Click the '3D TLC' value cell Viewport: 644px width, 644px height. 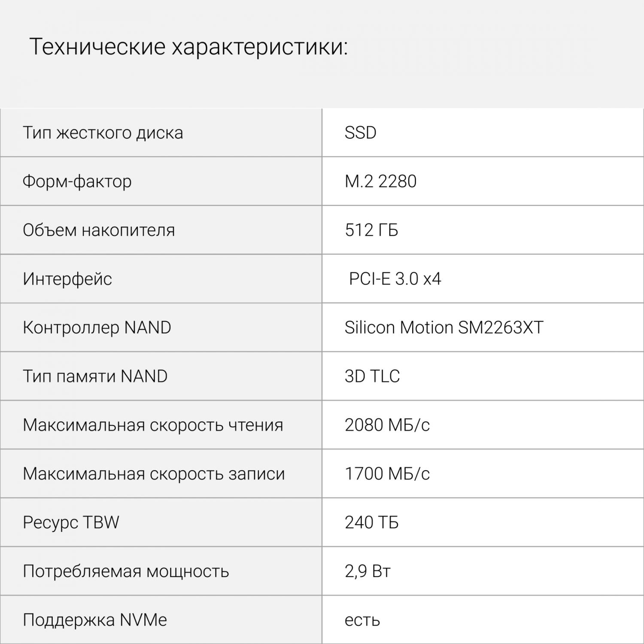click(483, 377)
